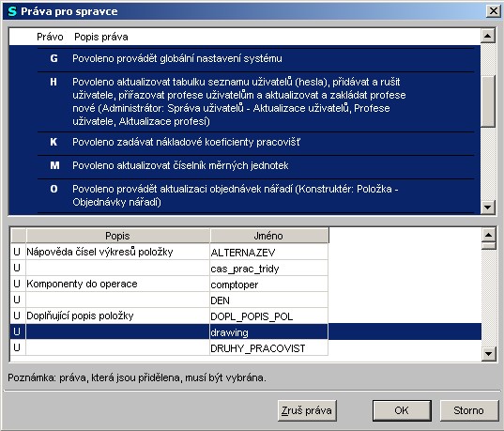Select right M measurement units row
The height and width of the screenshot is (431, 504).
[255, 166]
